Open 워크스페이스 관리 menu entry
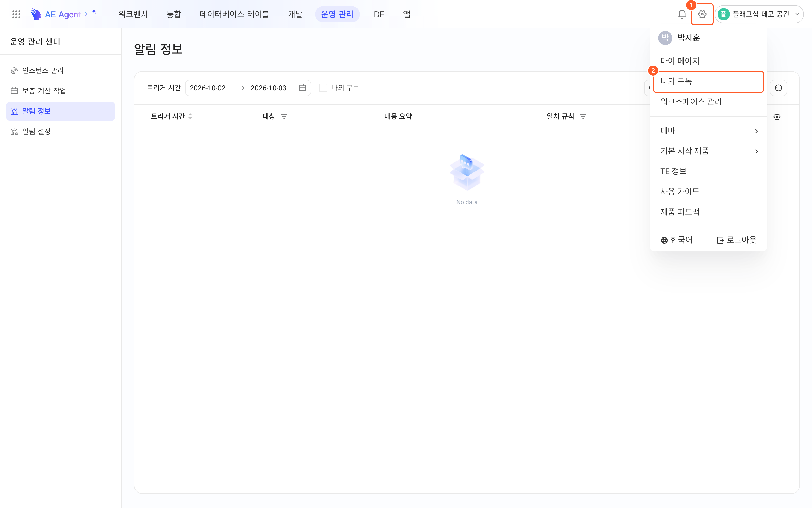Screen dimensions: 812x508 click(708, 101)
